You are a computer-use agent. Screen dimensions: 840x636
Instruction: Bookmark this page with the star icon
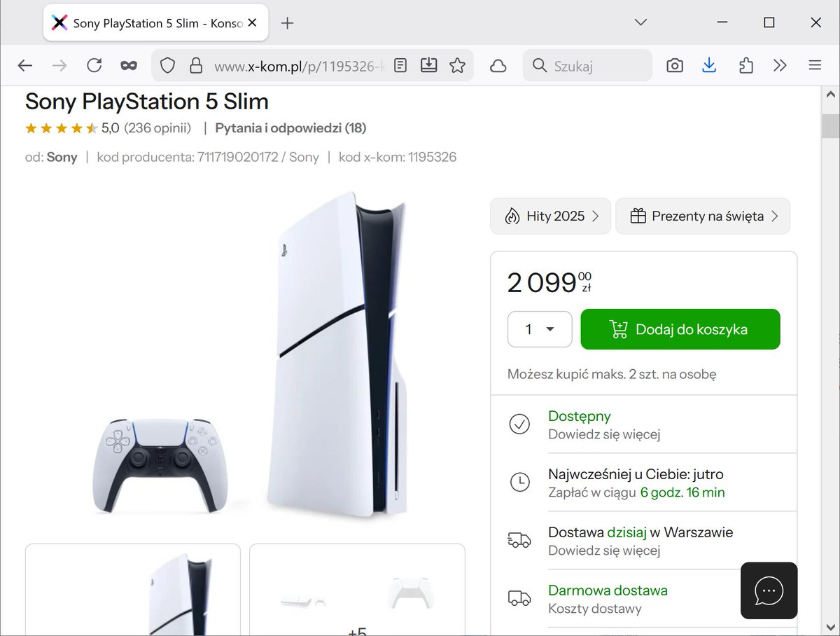click(457, 66)
